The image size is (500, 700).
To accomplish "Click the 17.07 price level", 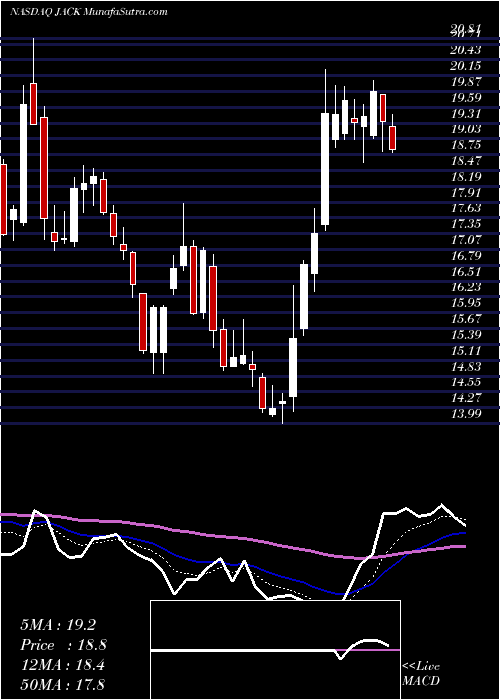I will coord(465,240).
